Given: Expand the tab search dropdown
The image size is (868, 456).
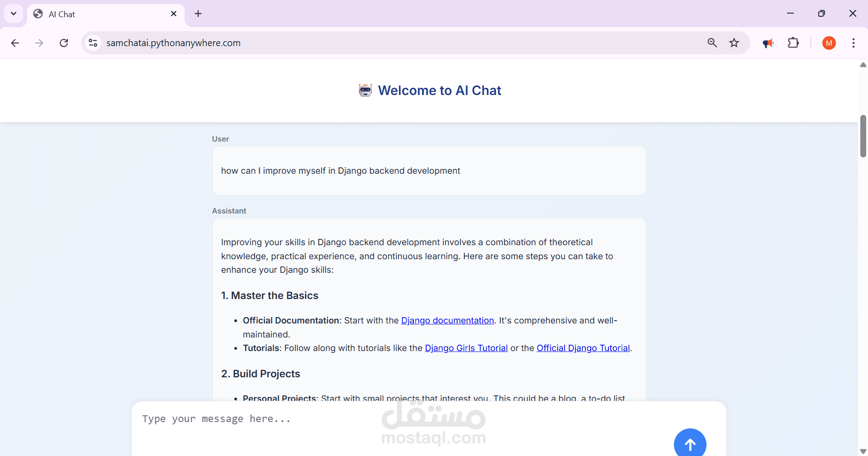Looking at the screenshot, I should [14, 14].
